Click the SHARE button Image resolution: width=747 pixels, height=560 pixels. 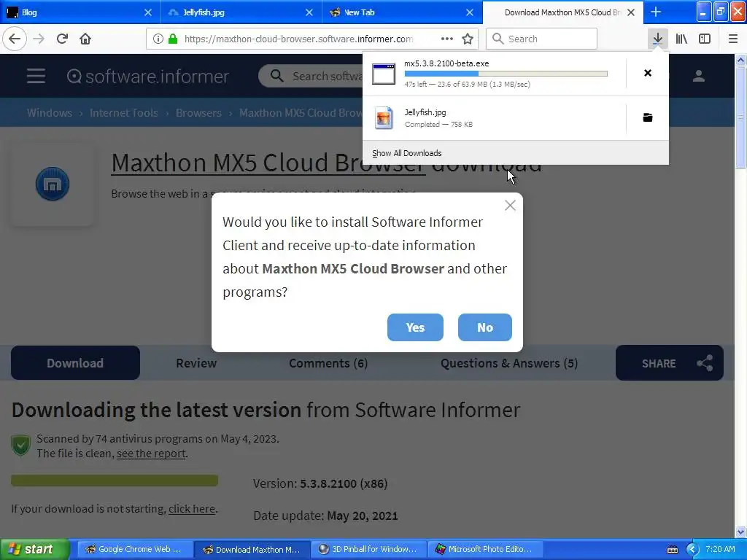click(670, 363)
